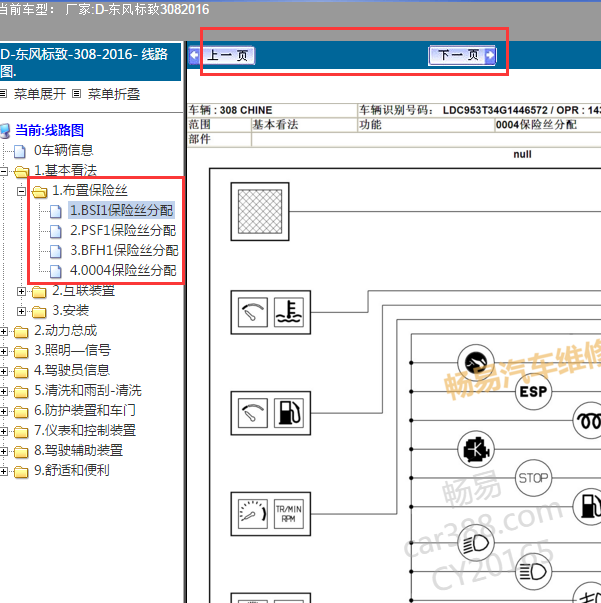Click the coolant temperature gauge symbol
This screenshot has width=601, height=603.
[289, 312]
